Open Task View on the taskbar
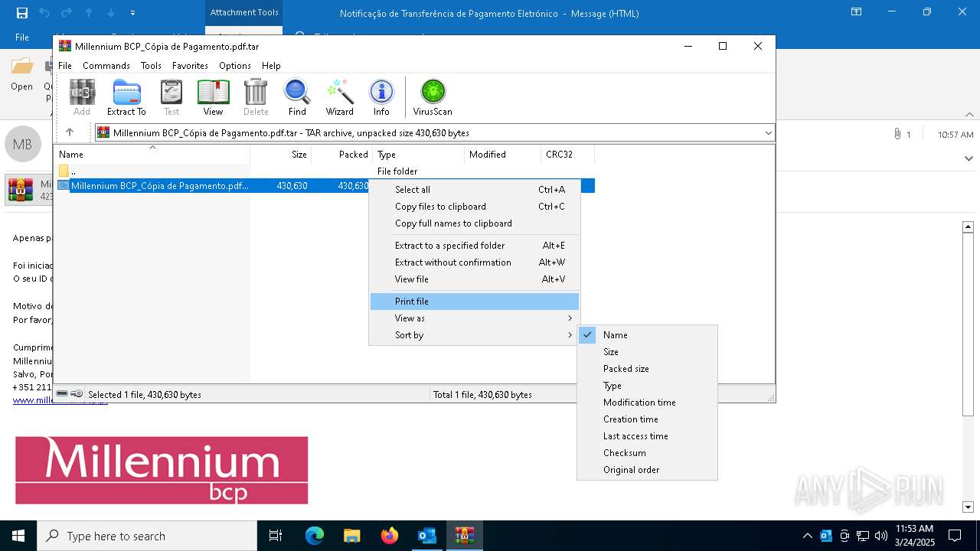 click(x=276, y=536)
